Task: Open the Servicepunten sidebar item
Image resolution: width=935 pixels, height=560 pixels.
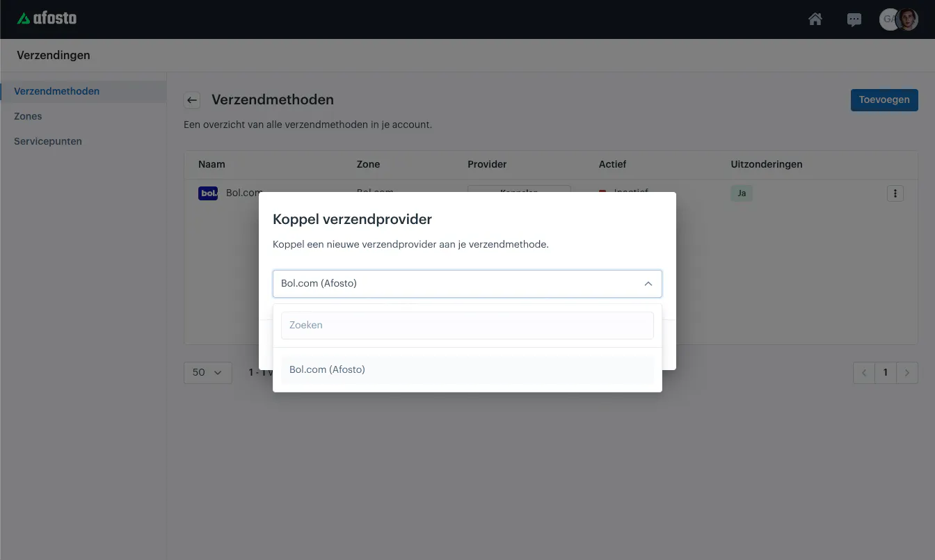Action: (x=48, y=141)
